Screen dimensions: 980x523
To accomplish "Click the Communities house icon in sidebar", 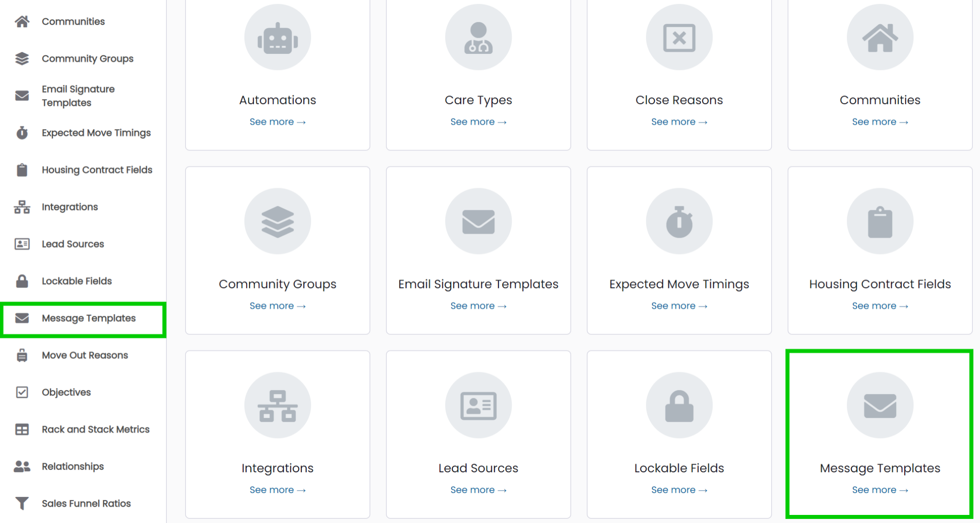I will [22, 22].
